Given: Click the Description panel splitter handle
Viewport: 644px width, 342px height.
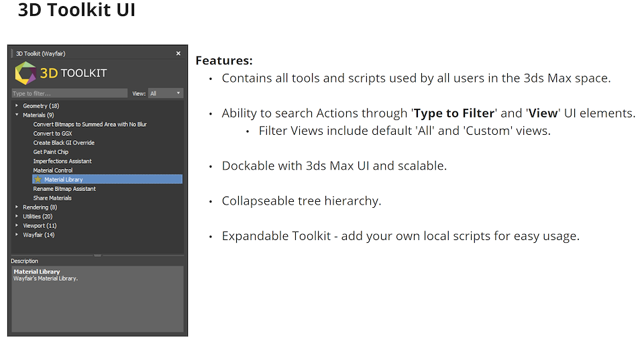Looking at the screenshot, I should click(97, 255).
